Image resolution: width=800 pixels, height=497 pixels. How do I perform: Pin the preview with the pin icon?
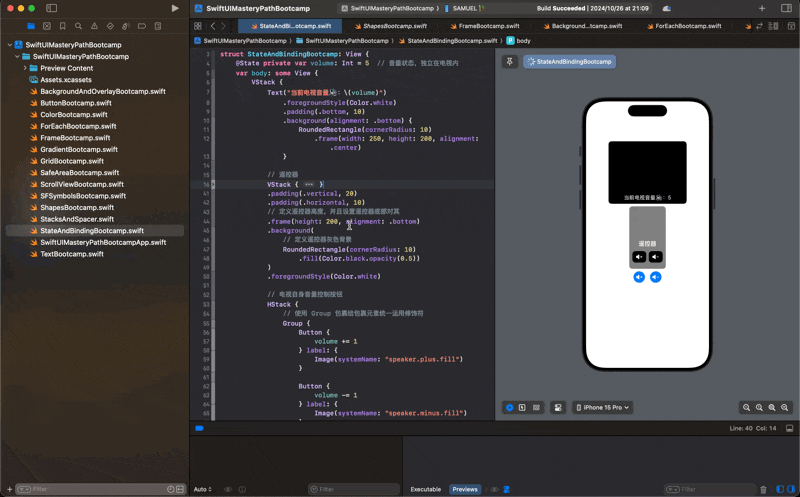(x=510, y=62)
